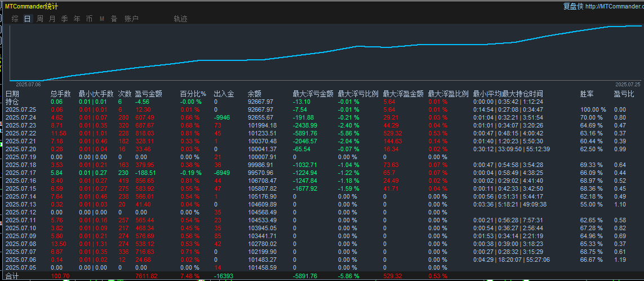Click the total profit value 7611.82
This screenshot has width=644, height=281.
[x=146, y=276]
